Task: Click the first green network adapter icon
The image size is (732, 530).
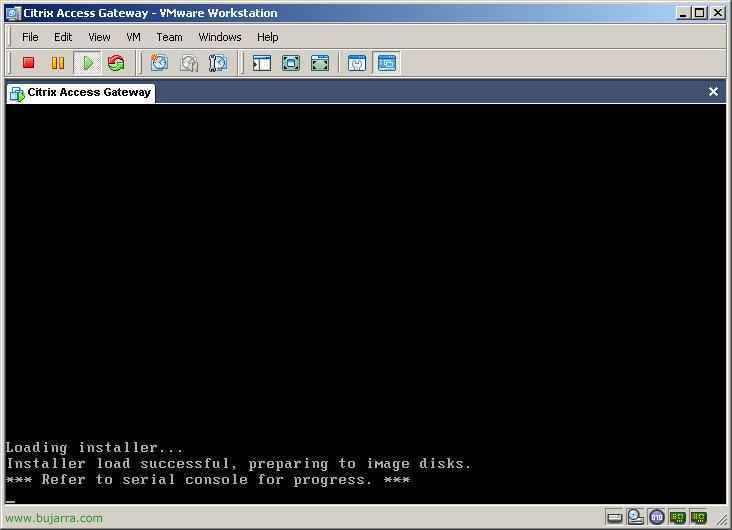Action: coord(677,517)
